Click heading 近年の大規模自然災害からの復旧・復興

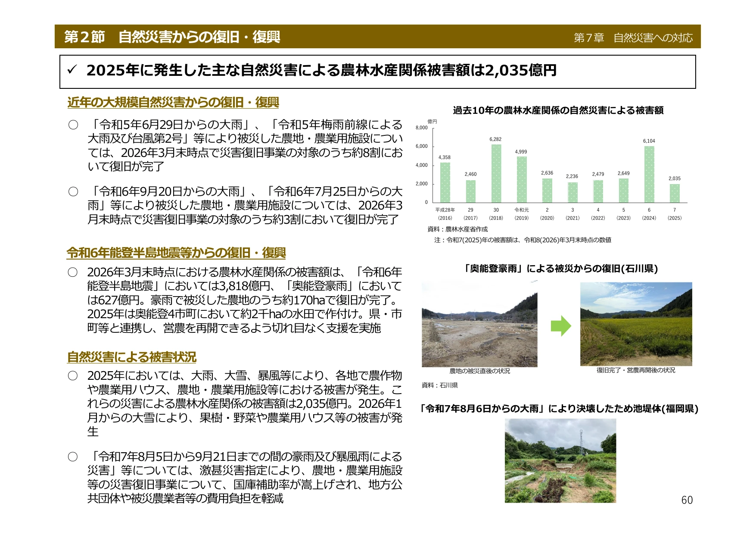pos(173,103)
